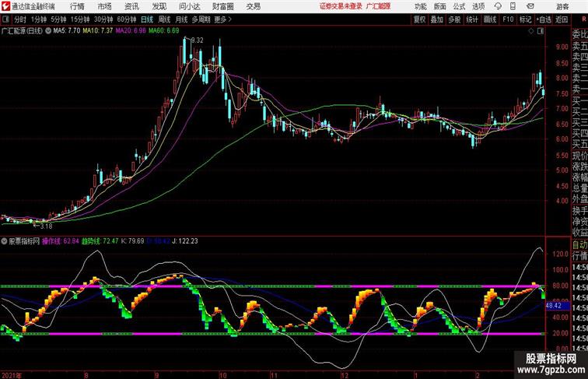Open the 公式 menu
Image resolution: width=588 pixels, height=379 pixels.
click(x=460, y=6)
